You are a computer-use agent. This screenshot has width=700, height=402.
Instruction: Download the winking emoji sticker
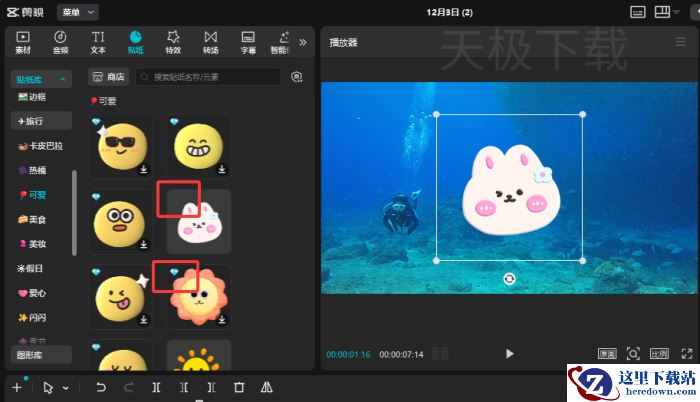(x=144, y=319)
